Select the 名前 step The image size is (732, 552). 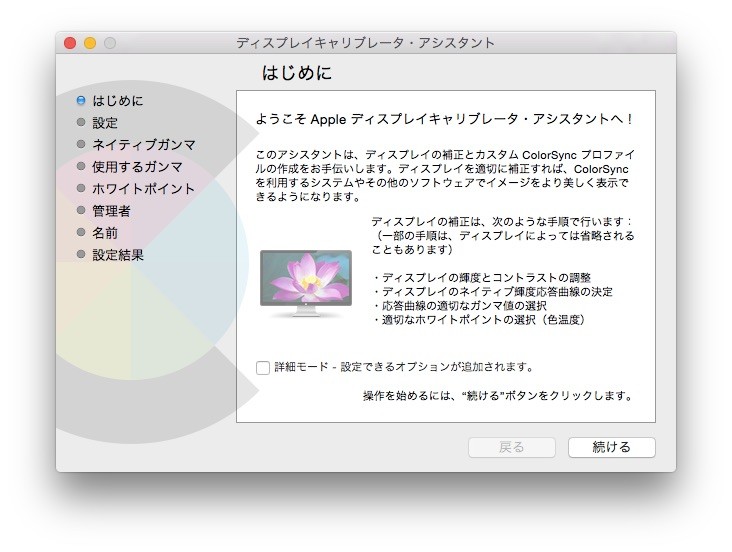pos(105,233)
